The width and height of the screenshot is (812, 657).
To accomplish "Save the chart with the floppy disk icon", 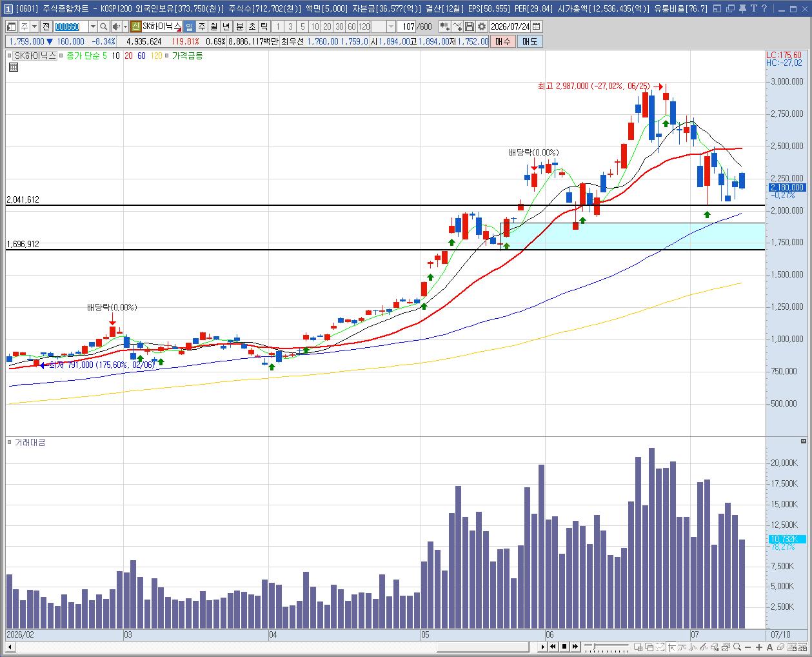I will tap(469, 26).
